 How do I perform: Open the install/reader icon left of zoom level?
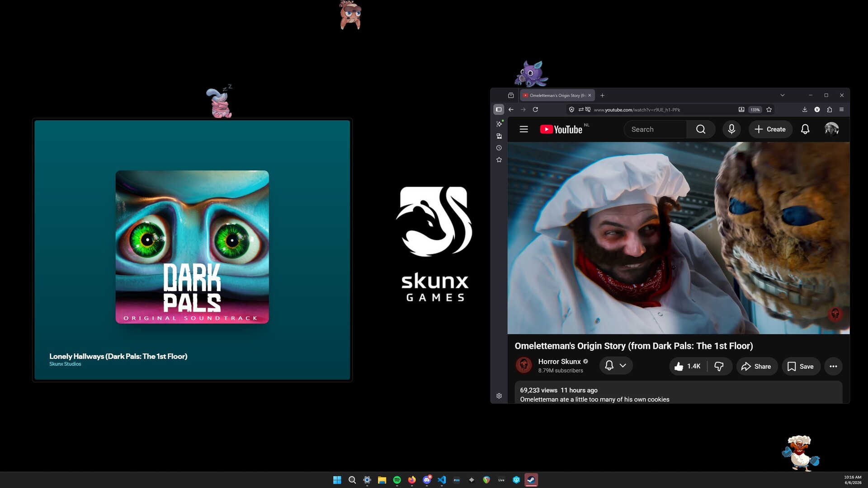(741, 109)
